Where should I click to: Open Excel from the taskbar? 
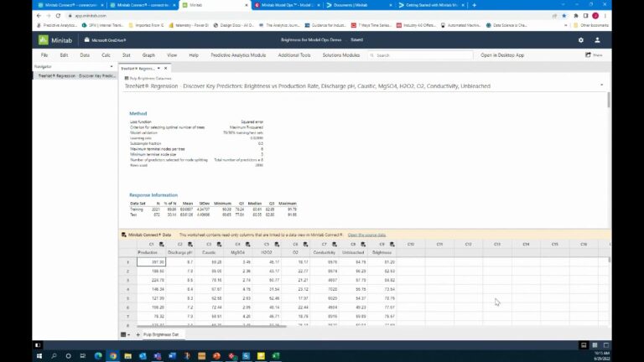276,356
